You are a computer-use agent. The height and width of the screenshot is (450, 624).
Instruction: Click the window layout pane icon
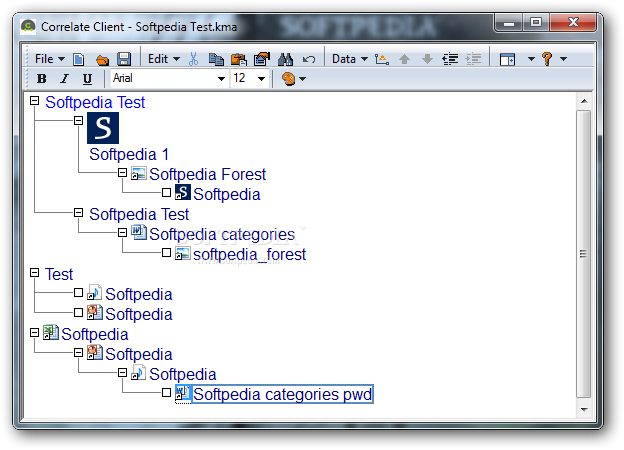pos(507,59)
